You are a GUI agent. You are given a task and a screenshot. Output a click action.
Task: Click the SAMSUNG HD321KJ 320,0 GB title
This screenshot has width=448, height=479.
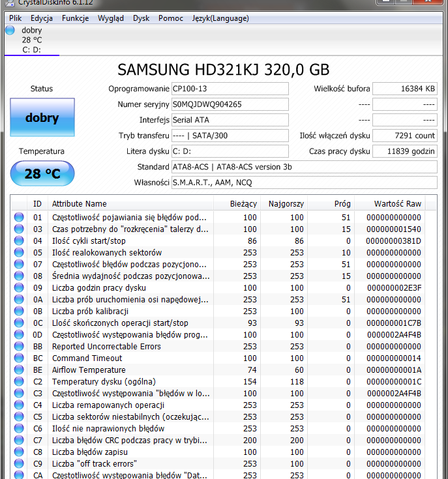pyautogui.click(x=224, y=70)
